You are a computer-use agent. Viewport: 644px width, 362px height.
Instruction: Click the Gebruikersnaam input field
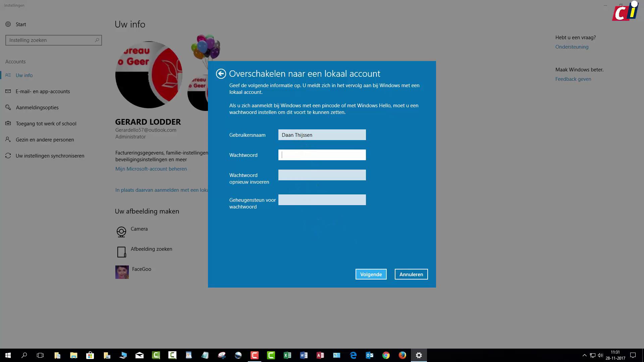tap(322, 135)
